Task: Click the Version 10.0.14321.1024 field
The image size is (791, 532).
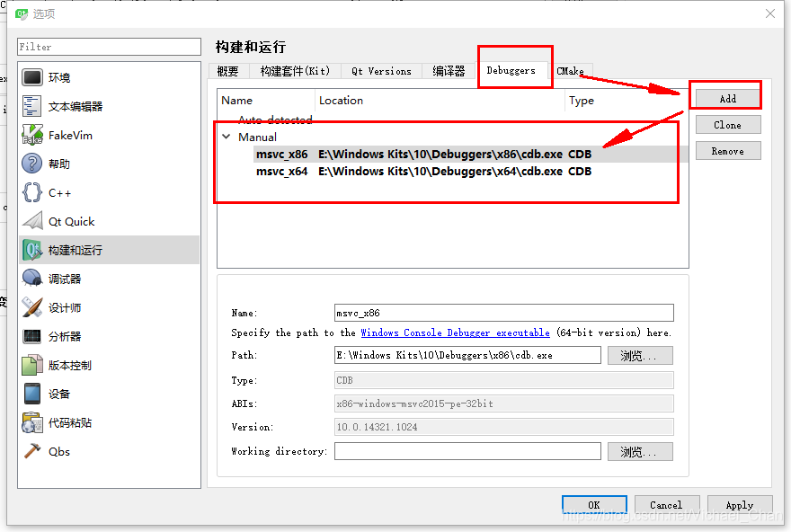Action: 503,427
